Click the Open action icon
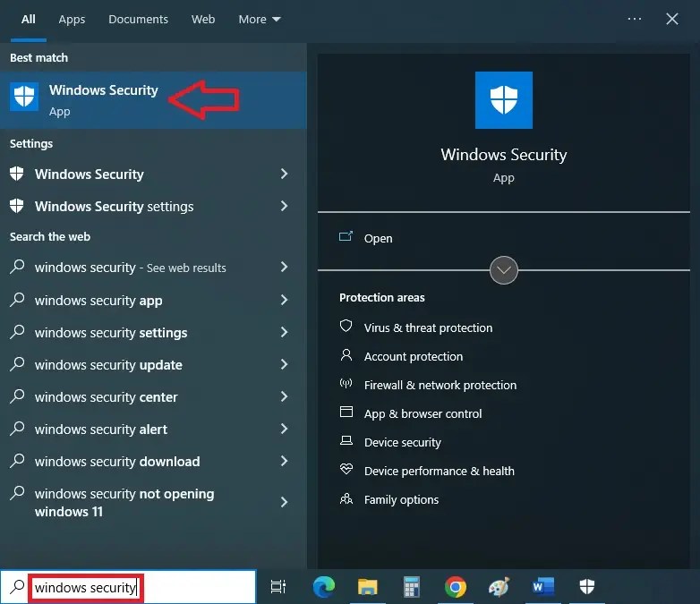This screenshot has height=604, width=700. [346, 236]
